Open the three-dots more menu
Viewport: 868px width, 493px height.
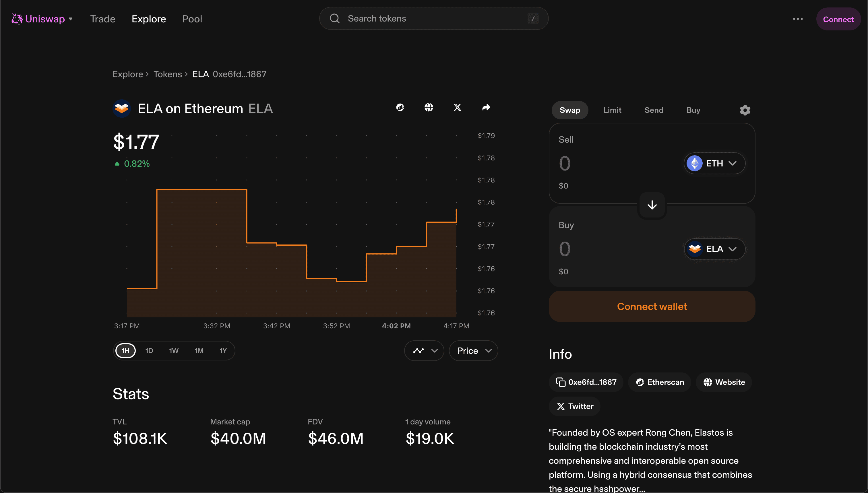[798, 19]
